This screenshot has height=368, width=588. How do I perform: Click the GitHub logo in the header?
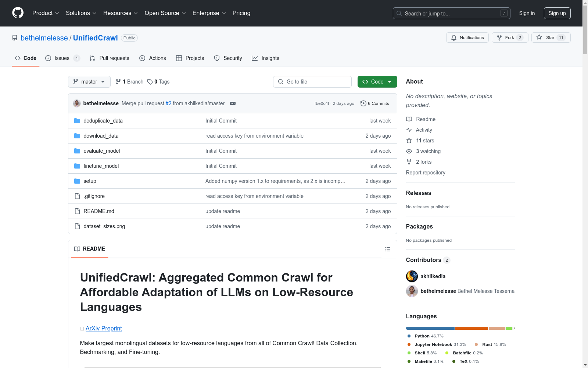tap(18, 13)
